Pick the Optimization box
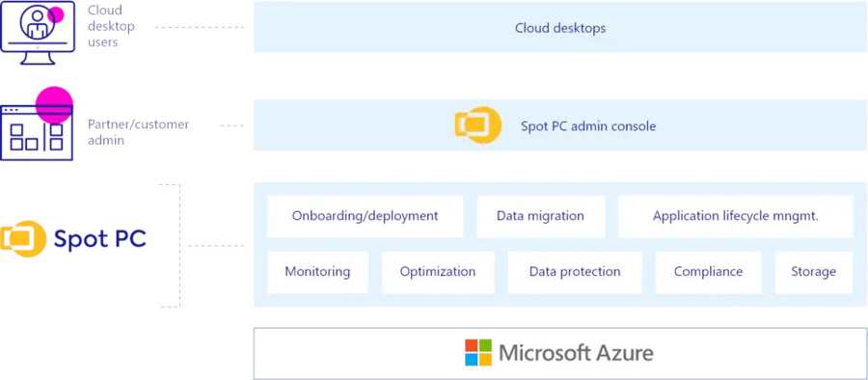 pyautogui.click(x=437, y=272)
